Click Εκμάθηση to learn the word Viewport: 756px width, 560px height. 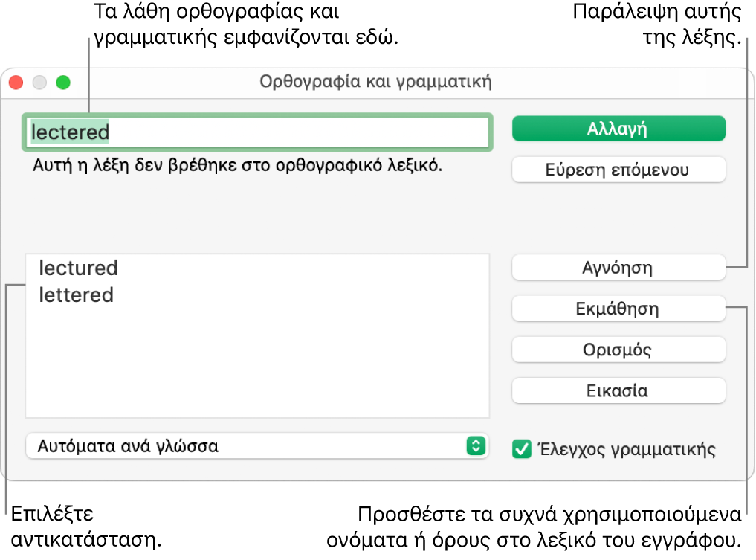pos(618,308)
